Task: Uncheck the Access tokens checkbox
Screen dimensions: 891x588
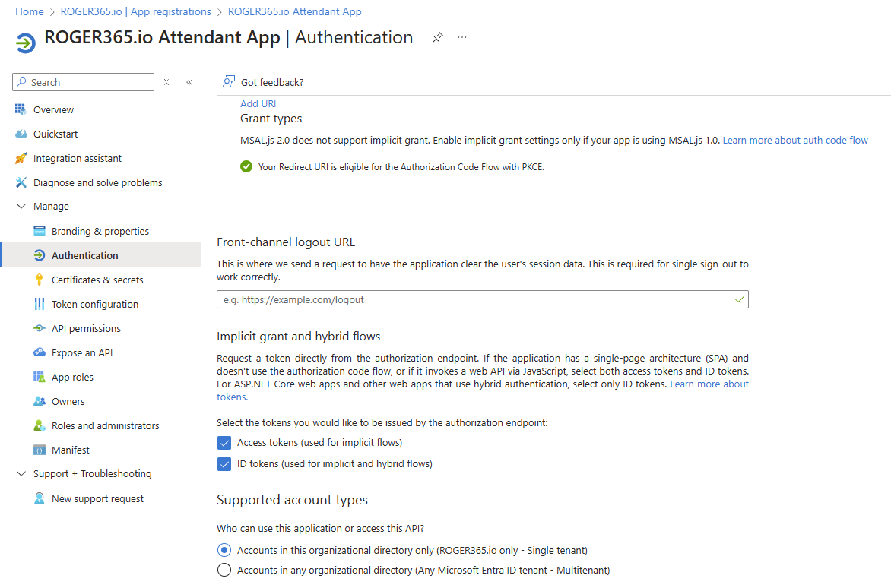Action: click(224, 443)
